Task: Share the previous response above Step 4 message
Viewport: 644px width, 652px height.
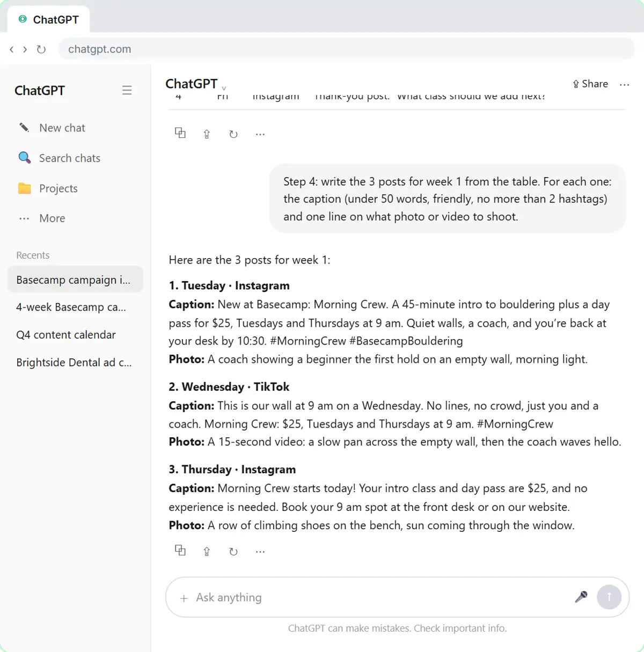Action: pos(207,134)
